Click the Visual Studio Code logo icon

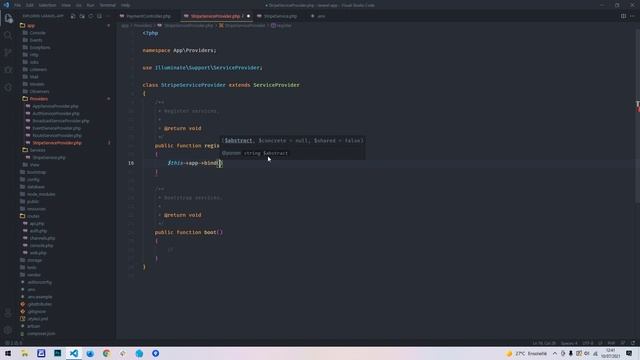pyautogui.click(x=6, y=5)
